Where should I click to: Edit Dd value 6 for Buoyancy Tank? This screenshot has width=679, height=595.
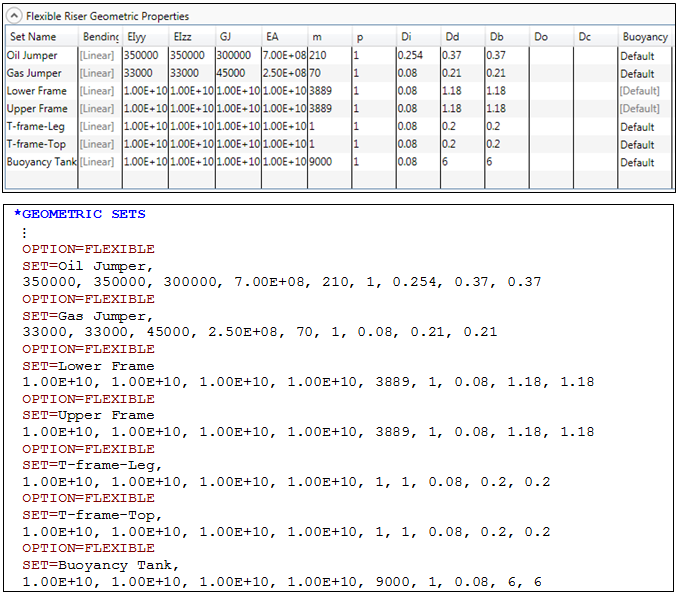tap(462, 162)
